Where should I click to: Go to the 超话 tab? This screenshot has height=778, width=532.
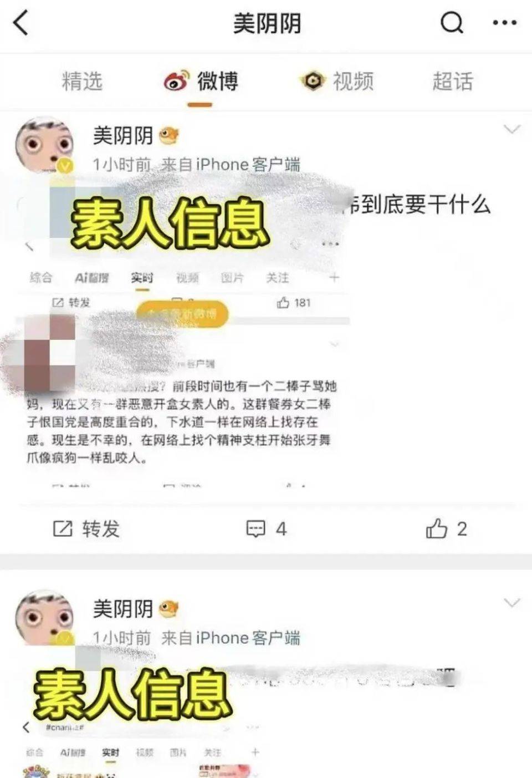point(453,82)
